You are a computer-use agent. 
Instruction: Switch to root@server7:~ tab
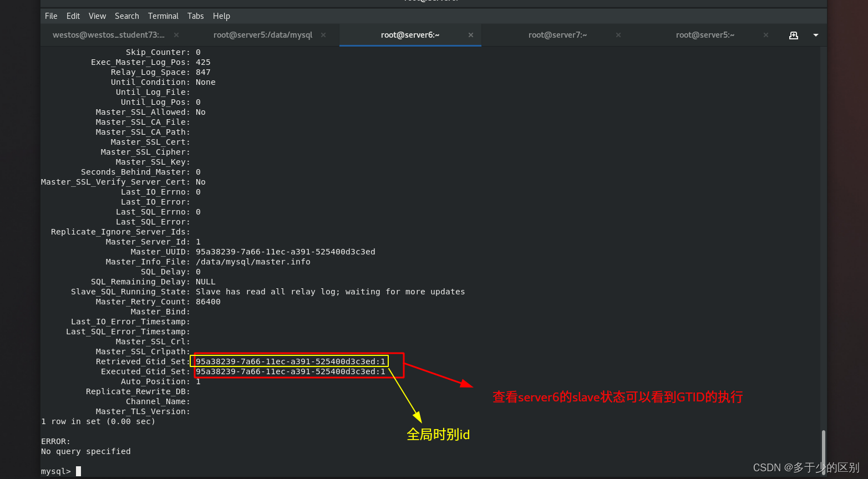click(x=557, y=35)
